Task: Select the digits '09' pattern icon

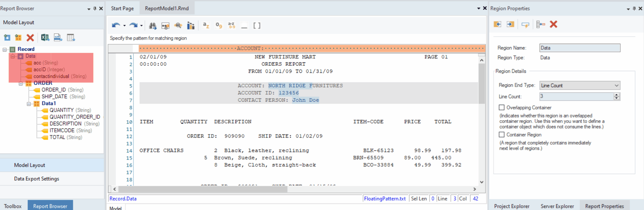Action: [219, 25]
